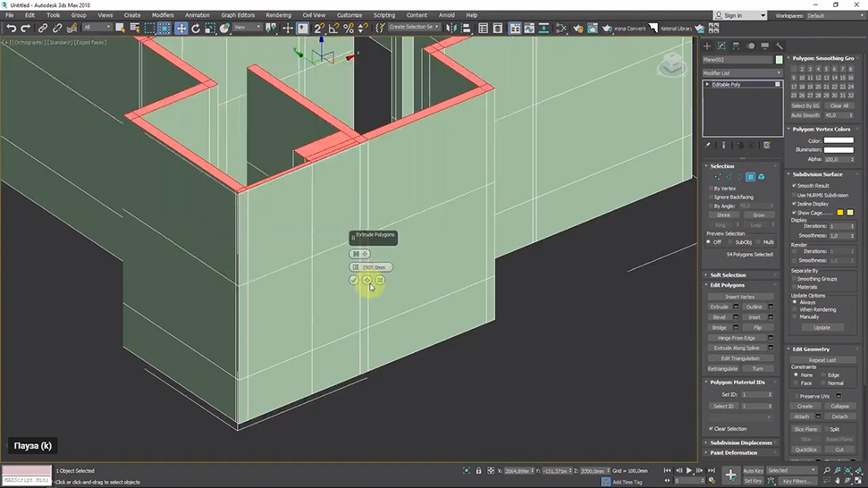Click the Vertex sub-object selection icon
This screenshot has height=488, width=868.
click(718, 177)
